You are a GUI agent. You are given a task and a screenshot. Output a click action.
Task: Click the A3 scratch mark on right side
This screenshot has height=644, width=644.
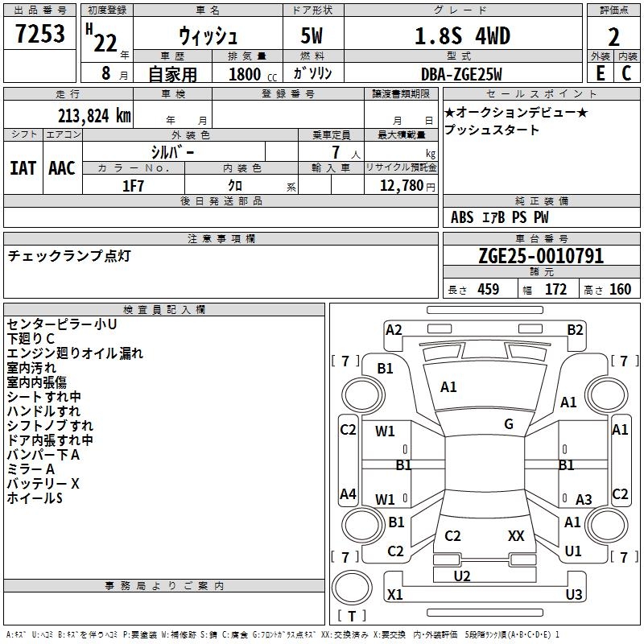(584, 500)
